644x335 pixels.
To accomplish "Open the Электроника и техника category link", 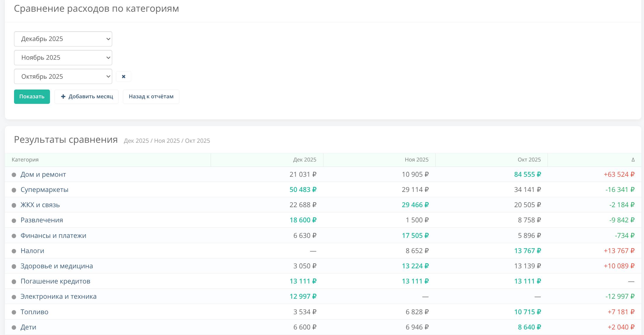I will (58, 296).
